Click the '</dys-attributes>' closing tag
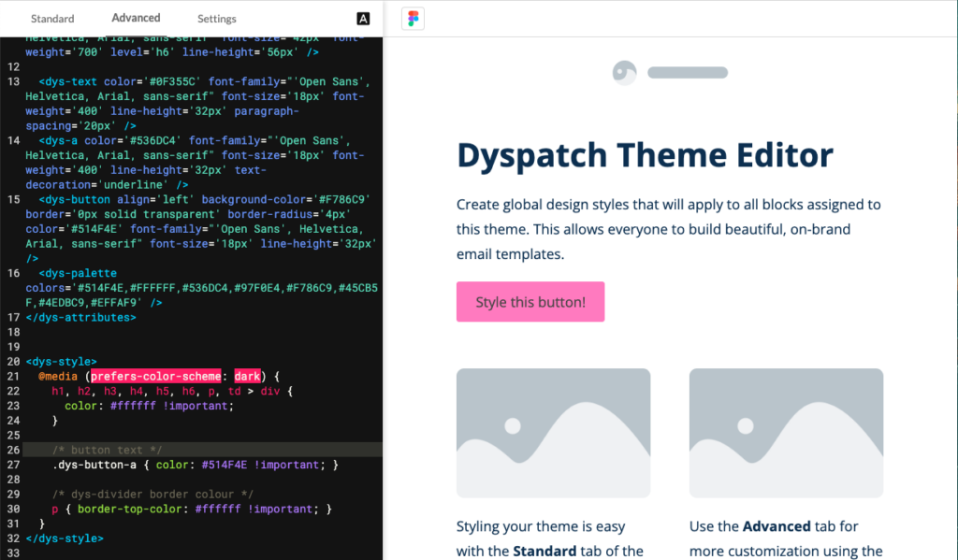 80,318
